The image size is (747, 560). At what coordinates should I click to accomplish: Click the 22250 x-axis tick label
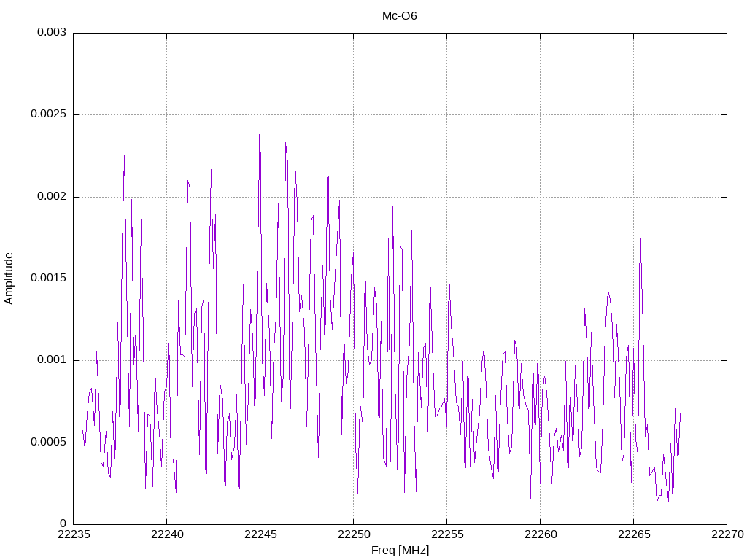(354, 534)
